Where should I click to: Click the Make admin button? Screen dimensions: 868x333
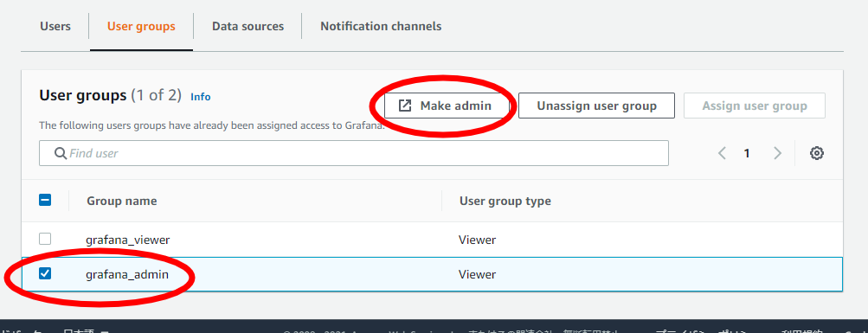[447, 106]
